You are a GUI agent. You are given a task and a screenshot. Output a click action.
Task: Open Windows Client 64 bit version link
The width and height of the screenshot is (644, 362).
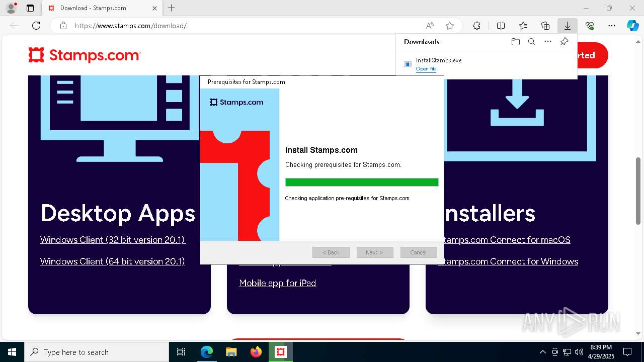click(x=113, y=261)
